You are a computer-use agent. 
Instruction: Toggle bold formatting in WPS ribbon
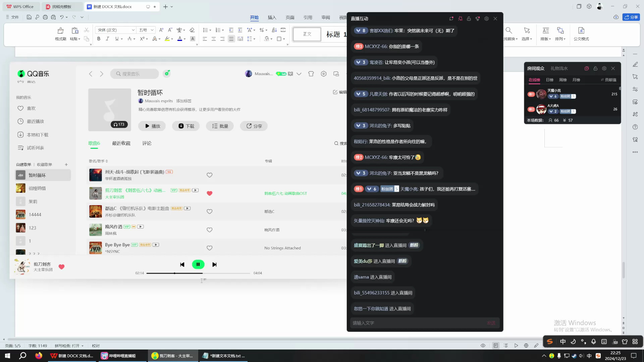coord(99,39)
